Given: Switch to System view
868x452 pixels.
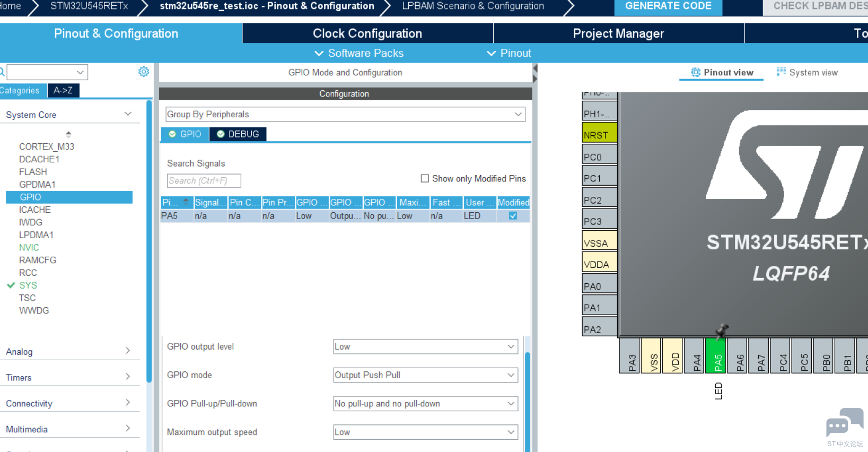Looking at the screenshot, I should point(808,73).
